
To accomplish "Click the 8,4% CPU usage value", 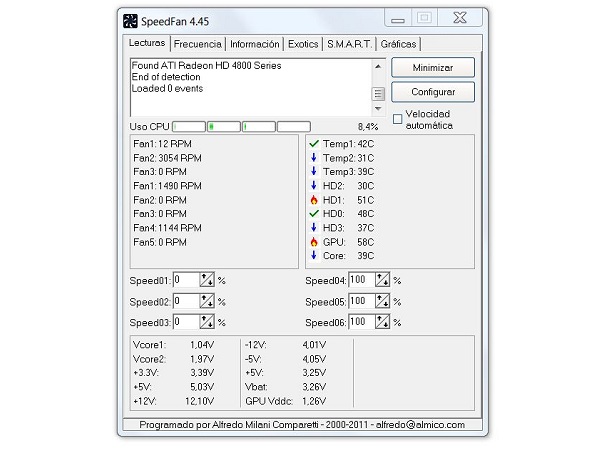I will (x=368, y=127).
